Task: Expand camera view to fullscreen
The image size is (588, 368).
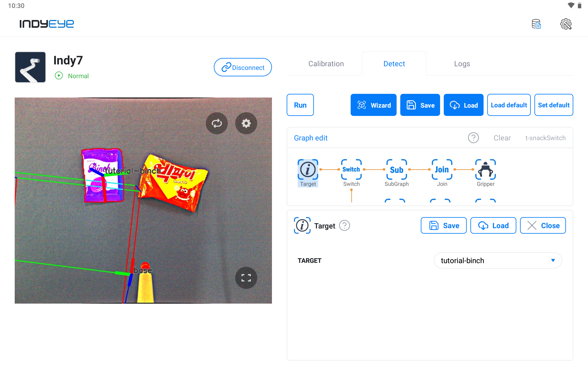Action: click(x=246, y=278)
